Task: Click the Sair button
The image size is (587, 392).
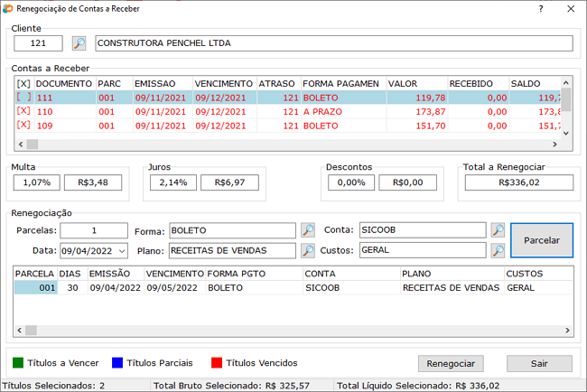Action: pos(539,363)
